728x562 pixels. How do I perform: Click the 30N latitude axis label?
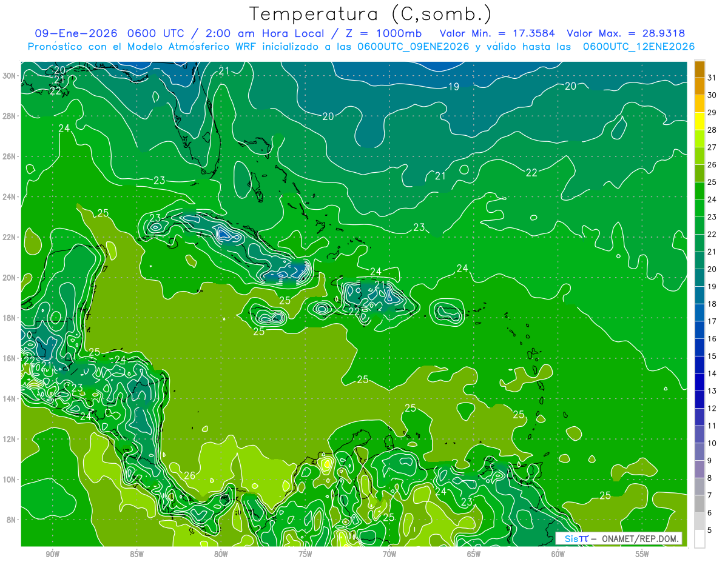pyautogui.click(x=10, y=76)
